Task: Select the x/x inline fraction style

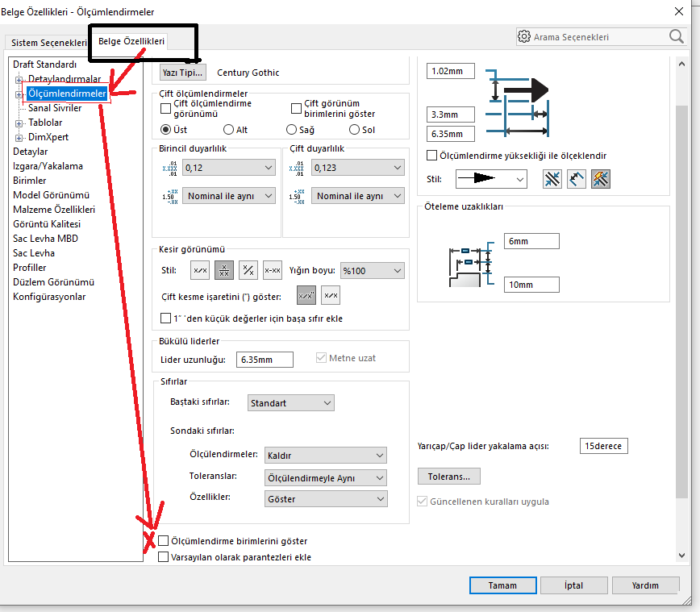Action: point(200,271)
